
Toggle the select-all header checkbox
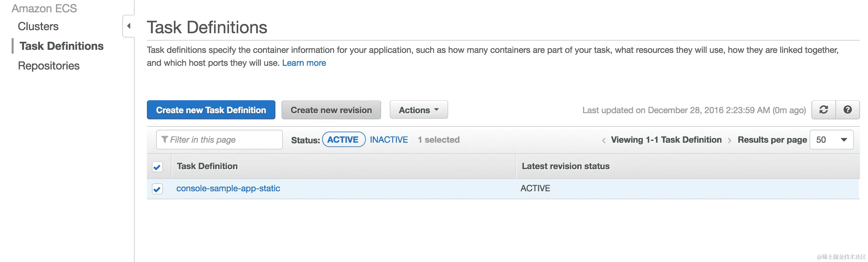point(157,167)
